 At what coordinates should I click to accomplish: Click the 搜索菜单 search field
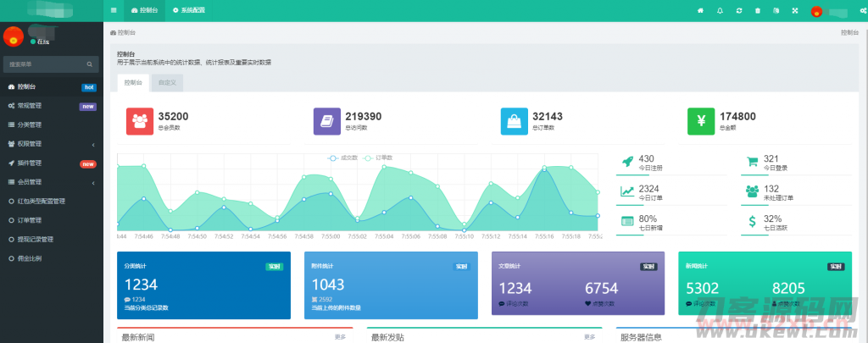[x=47, y=64]
